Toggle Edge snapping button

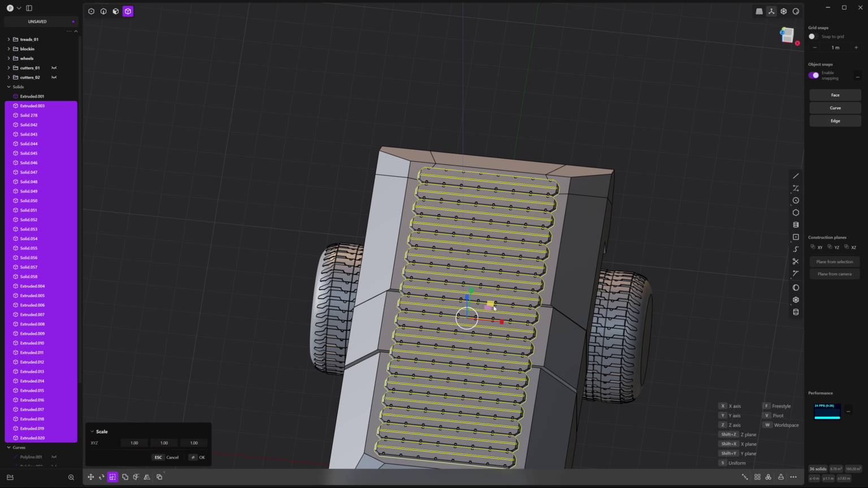click(x=835, y=121)
